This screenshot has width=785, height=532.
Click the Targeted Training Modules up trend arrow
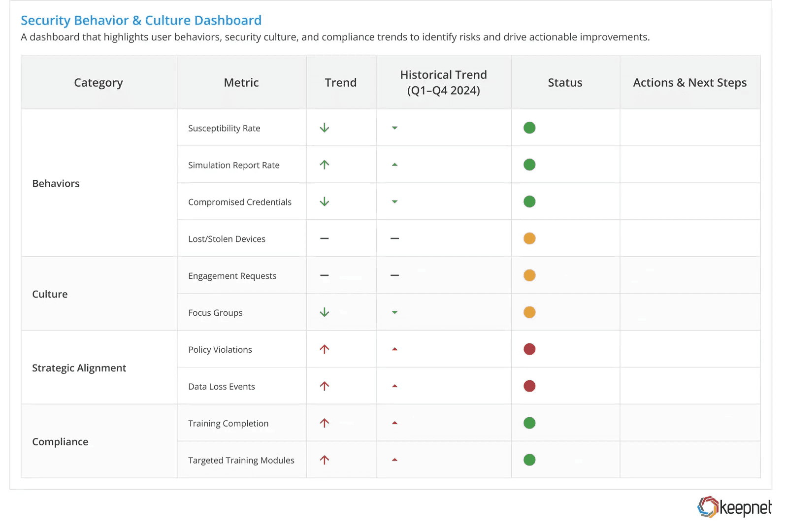[324, 460]
